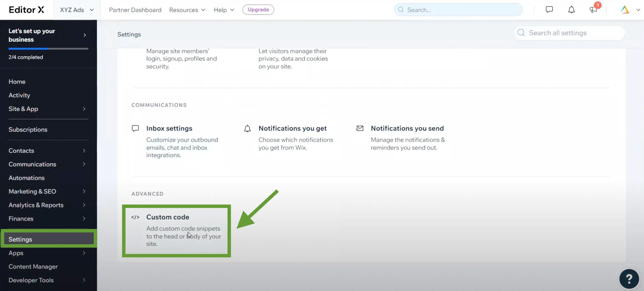Viewport: 644px width, 291px height.
Task: Click the Inbox settings speech bubble icon
Action: 135,128
